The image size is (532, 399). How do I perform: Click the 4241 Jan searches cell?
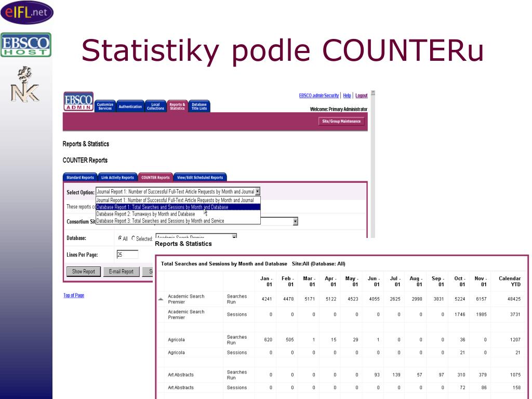pos(267,299)
